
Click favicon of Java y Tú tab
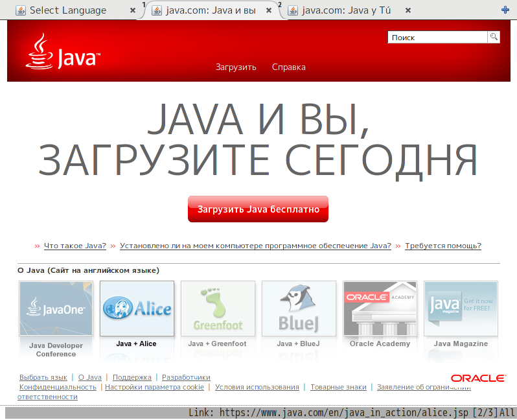[293, 10]
